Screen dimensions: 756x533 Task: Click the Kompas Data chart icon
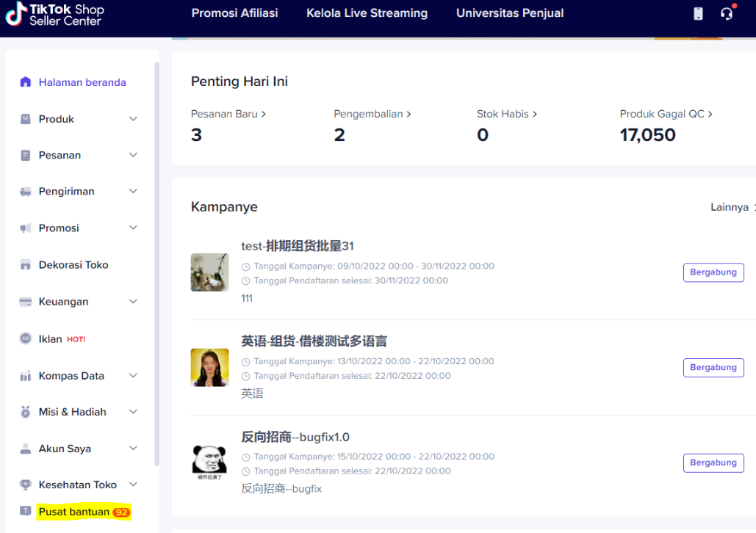tap(26, 375)
